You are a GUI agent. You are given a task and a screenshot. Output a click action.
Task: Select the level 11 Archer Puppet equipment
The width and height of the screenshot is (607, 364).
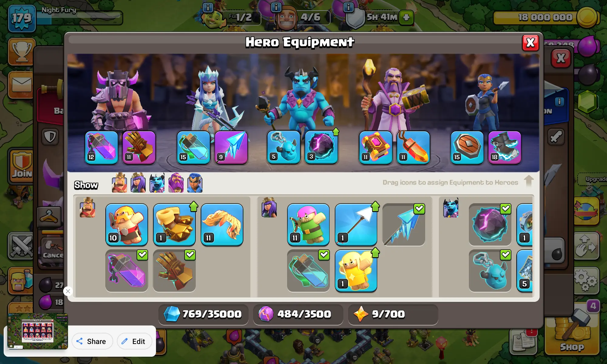308,224
